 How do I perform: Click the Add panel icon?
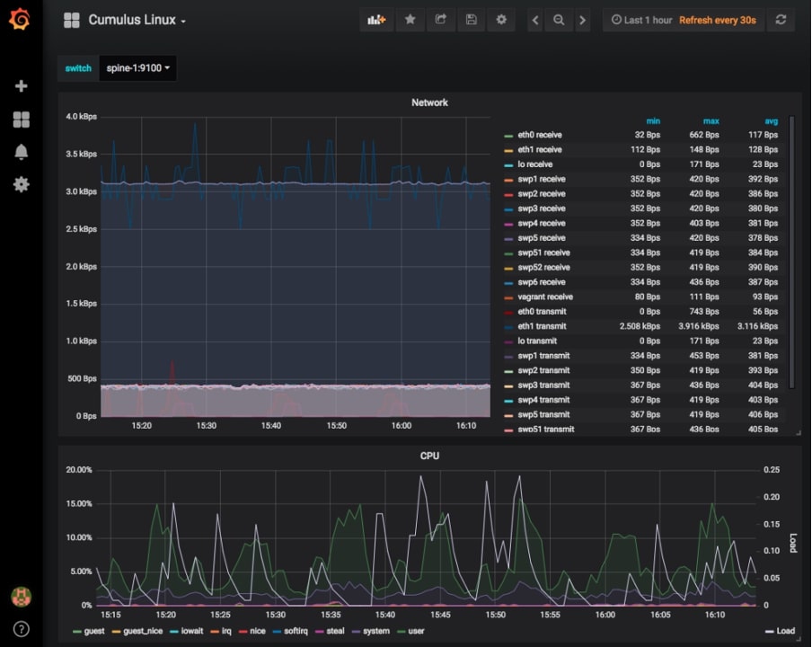coord(376,20)
